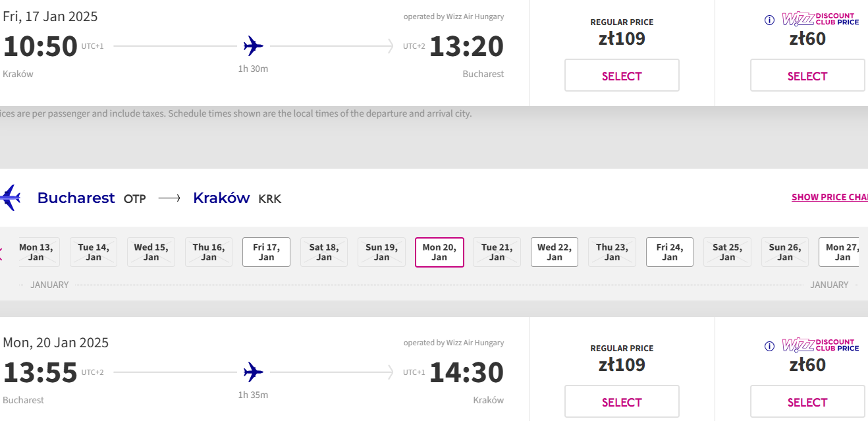
Task: Select regular price for Mon 20 Jan flight
Action: point(622,401)
